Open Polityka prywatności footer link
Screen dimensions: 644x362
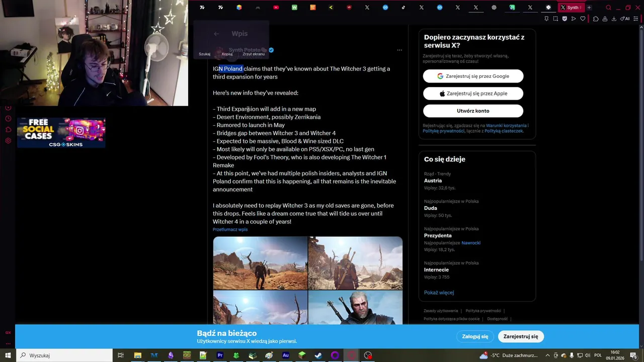tap(483, 311)
